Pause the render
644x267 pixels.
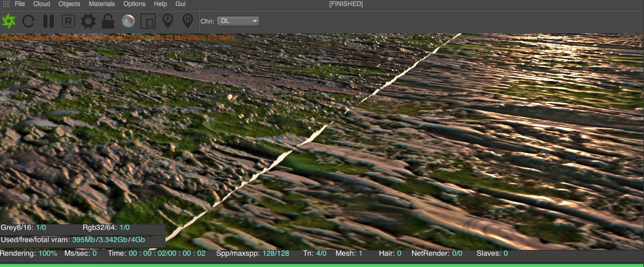coord(49,21)
